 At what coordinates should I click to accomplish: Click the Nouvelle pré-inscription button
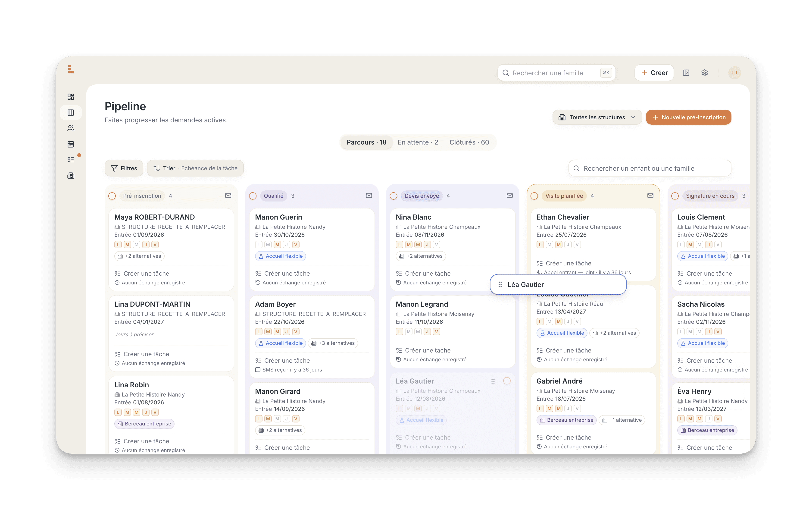tap(689, 117)
